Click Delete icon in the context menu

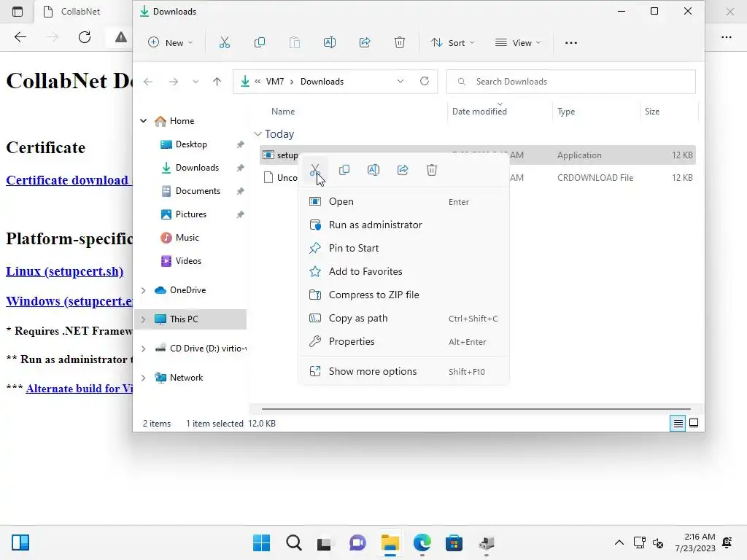pos(432,170)
